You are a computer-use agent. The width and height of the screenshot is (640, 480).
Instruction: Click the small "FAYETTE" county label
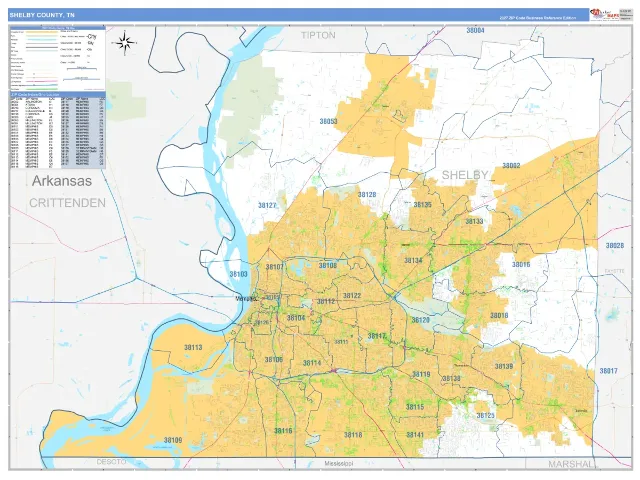pos(615,271)
